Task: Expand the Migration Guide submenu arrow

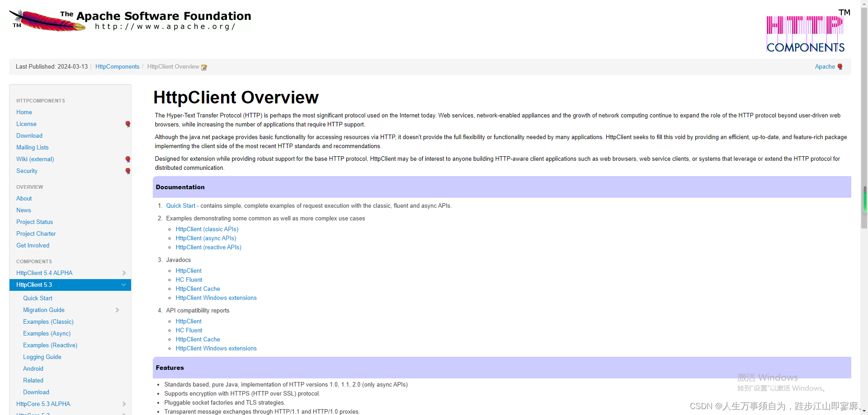Action: click(117, 310)
